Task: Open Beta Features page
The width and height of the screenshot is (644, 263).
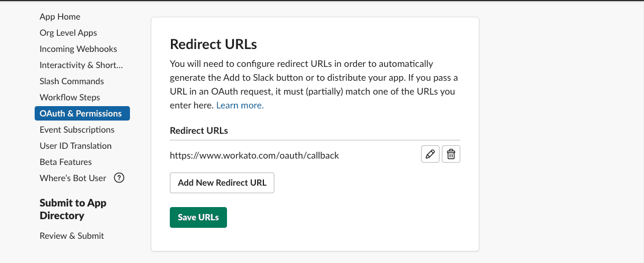Action: [66, 162]
